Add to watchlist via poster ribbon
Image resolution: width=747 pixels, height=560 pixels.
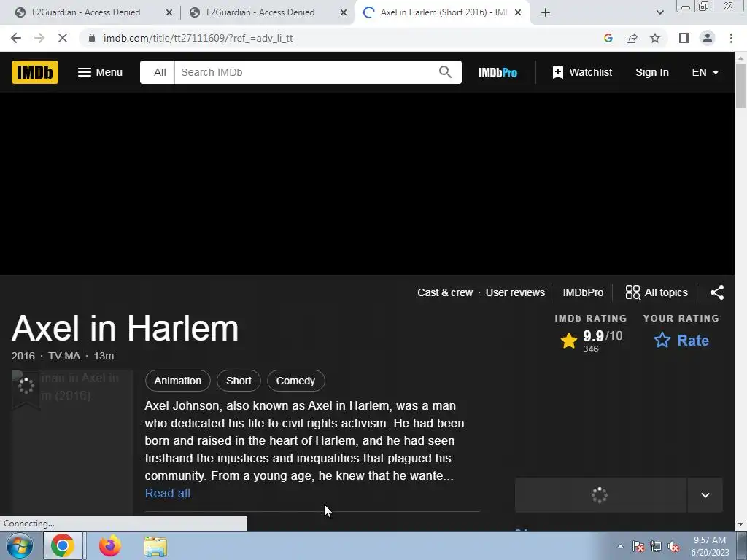pyautogui.click(x=26, y=388)
